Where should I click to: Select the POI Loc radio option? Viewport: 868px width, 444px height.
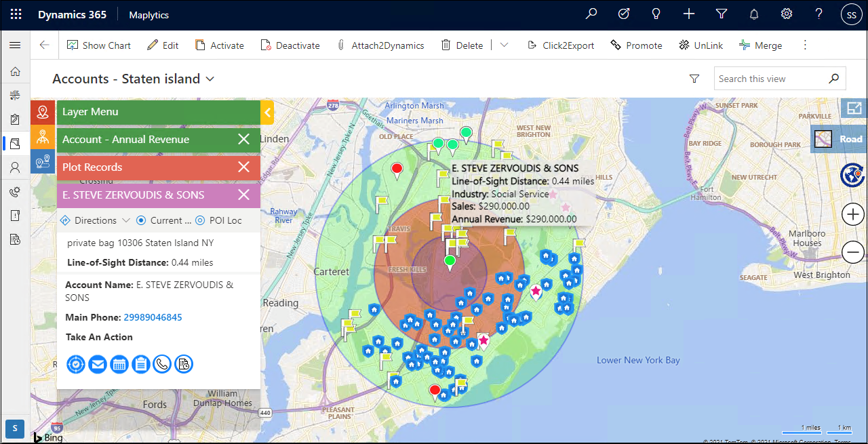point(200,220)
